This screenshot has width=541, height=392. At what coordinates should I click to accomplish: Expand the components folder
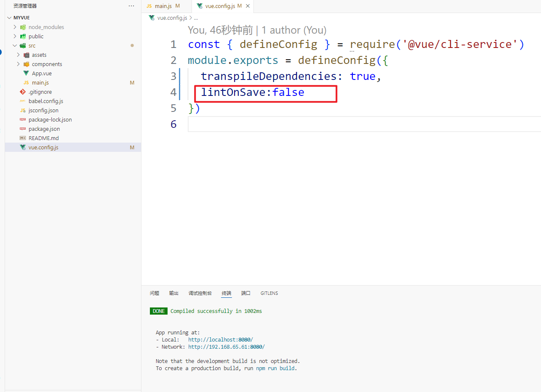pos(19,64)
